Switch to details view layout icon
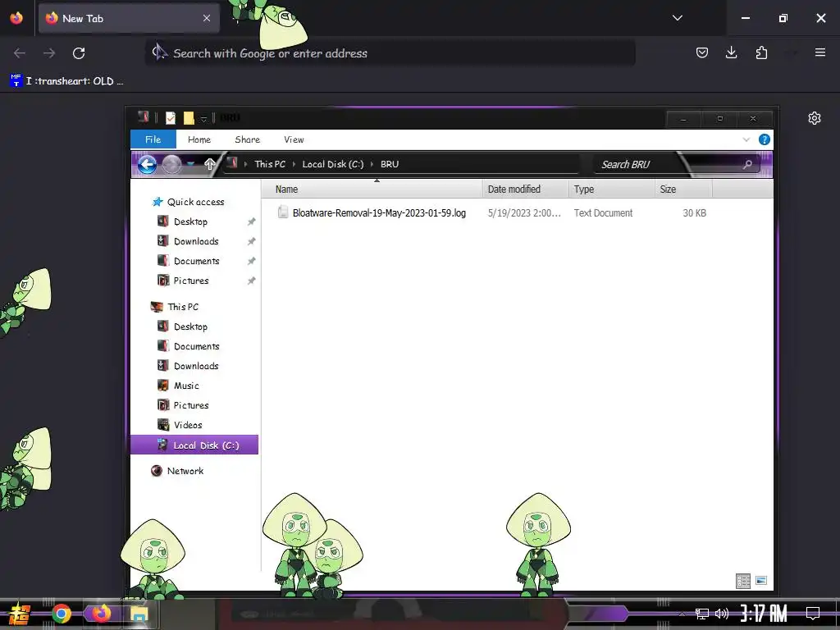The width and height of the screenshot is (840, 630). pos(743,581)
